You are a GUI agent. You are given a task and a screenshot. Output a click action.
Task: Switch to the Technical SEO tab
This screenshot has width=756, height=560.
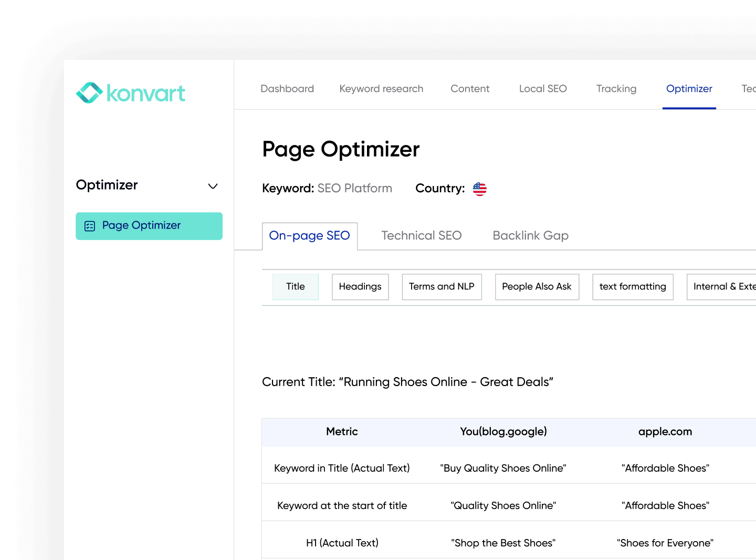pyautogui.click(x=422, y=235)
